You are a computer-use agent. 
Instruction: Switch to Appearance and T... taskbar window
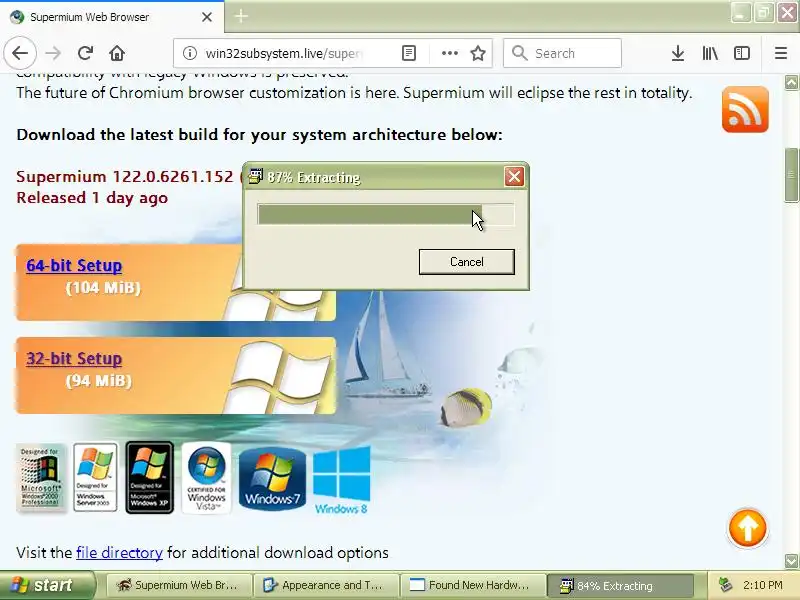click(326, 585)
